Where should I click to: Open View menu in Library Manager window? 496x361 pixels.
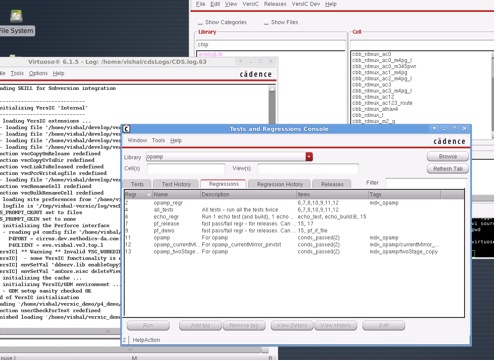coord(231,4)
